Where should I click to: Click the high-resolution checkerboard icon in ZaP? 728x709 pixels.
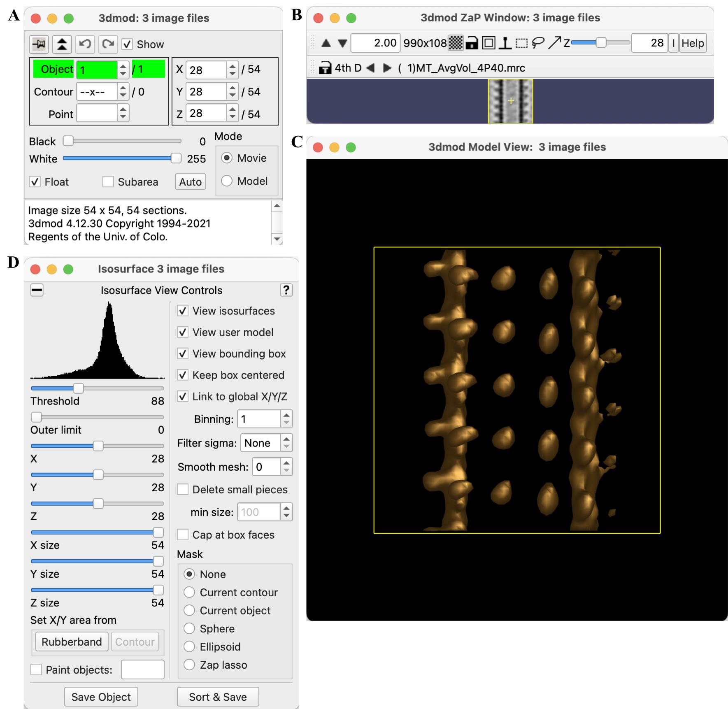click(456, 43)
